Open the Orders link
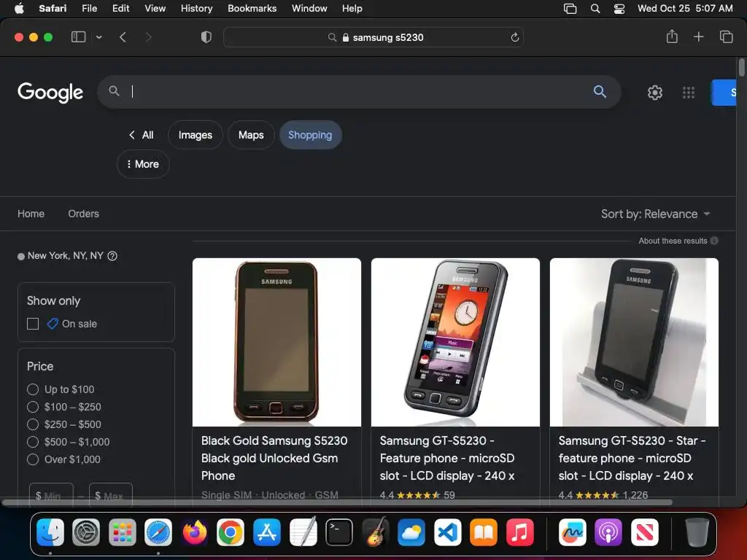The height and width of the screenshot is (560, 747). coord(83,214)
